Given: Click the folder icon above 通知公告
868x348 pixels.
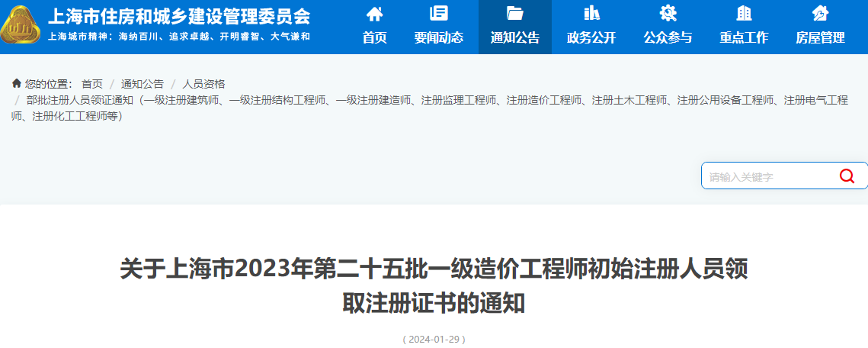Looking at the screenshot, I should coord(515,13).
